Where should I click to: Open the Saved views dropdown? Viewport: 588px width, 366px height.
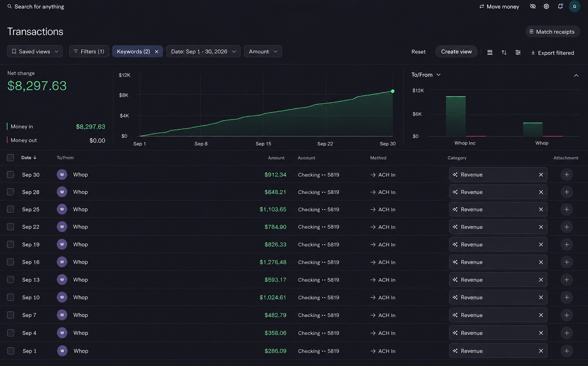(x=35, y=51)
